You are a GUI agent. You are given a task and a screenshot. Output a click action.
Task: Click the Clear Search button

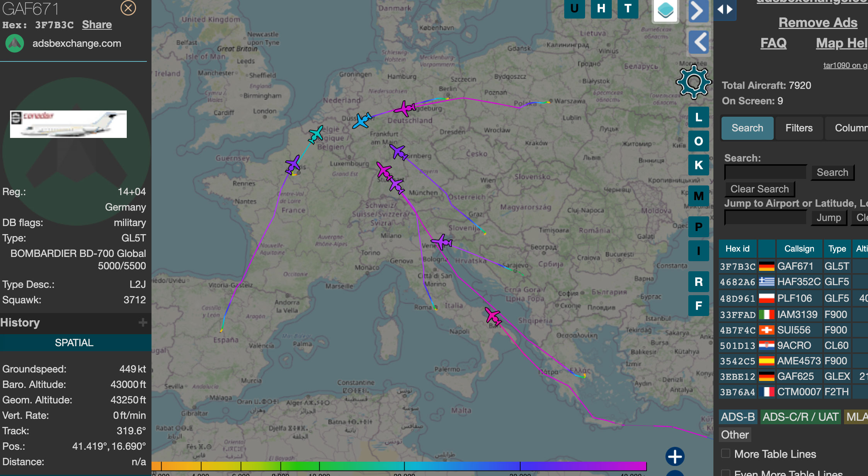click(x=759, y=189)
